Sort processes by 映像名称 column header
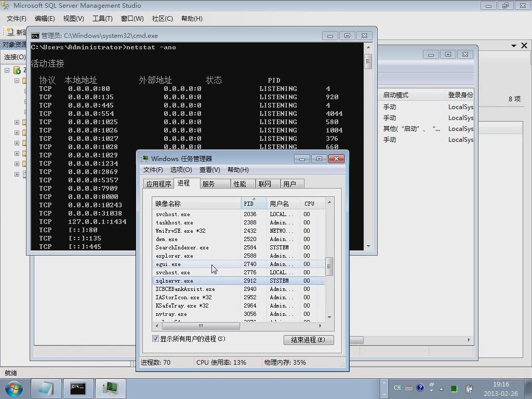 197,204
